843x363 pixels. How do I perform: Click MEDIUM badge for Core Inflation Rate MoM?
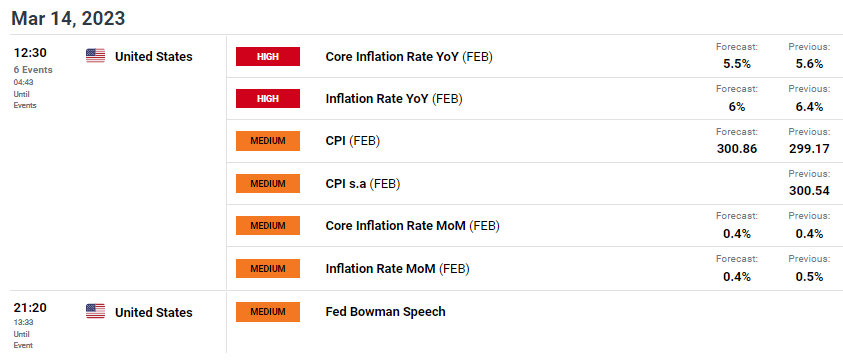click(x=268, y=225)
